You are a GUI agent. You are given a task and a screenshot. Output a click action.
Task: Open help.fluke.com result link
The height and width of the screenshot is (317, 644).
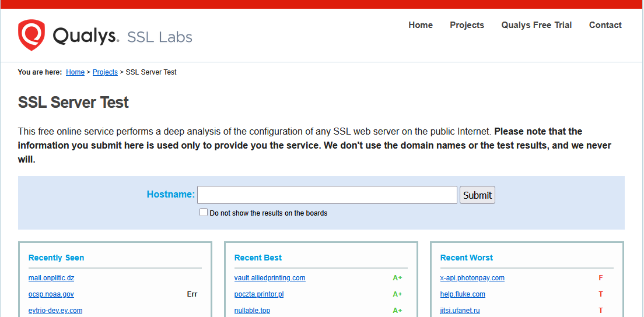point(463,294)
